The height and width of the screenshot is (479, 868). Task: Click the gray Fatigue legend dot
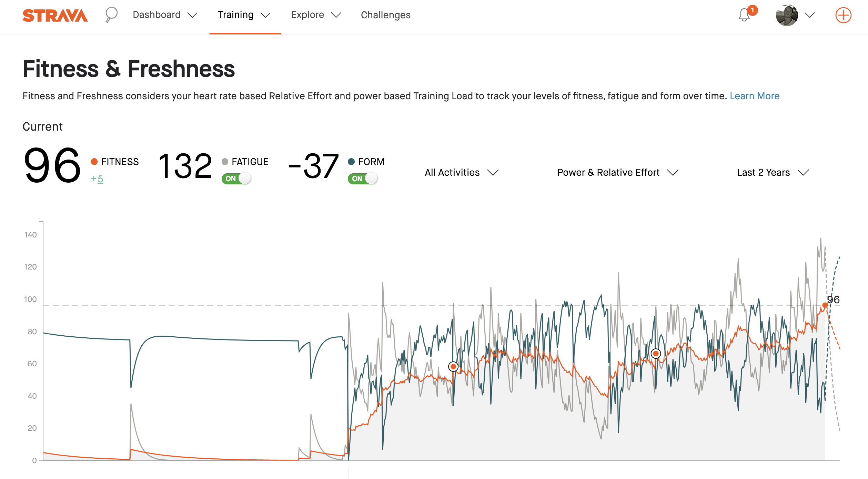point(225,162)
